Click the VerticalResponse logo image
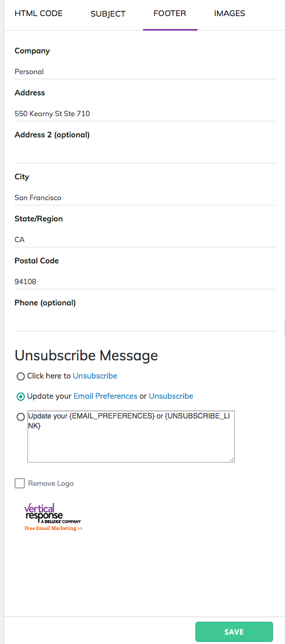The width and height of the screenshot is (285, 644). [53, 516]
